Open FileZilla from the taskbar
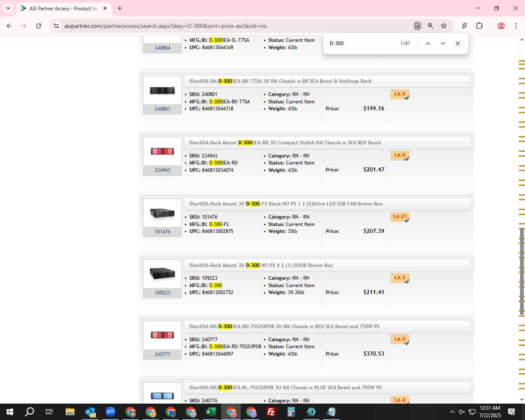The height and width of the screenshot is (420, 525). tap(271, 412)
